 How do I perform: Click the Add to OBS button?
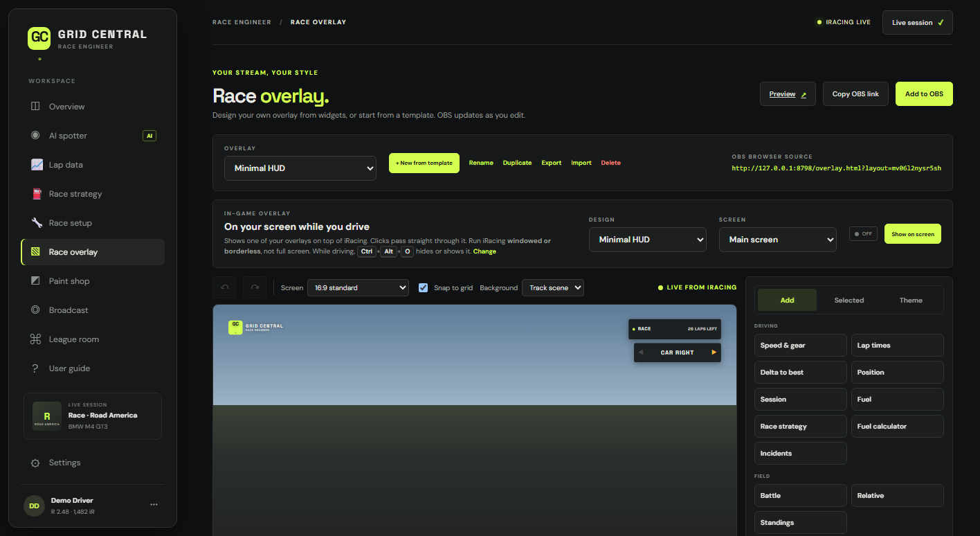(924, 94)
